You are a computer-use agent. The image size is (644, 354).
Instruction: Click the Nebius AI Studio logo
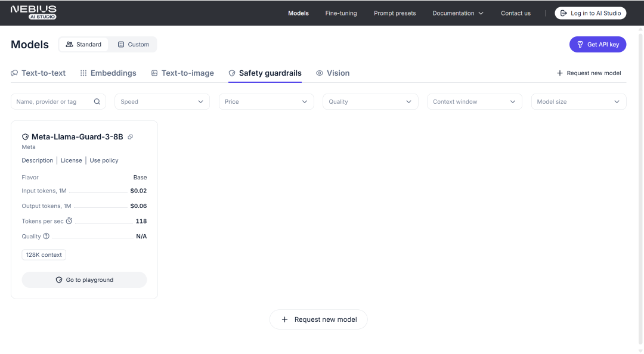pyautogui.click(x=33, y=13)
